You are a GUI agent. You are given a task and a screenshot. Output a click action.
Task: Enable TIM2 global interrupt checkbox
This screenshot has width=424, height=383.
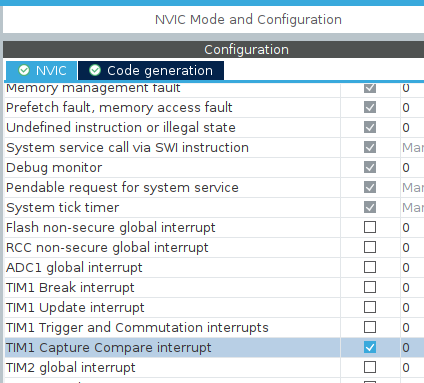click(x=370, y=367)
